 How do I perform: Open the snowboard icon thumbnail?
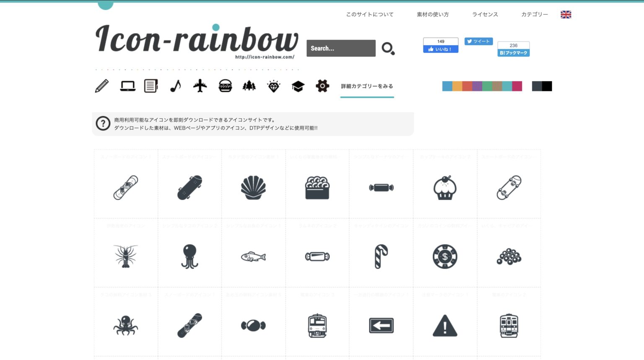pyautogui.click(x=125, y=188)
